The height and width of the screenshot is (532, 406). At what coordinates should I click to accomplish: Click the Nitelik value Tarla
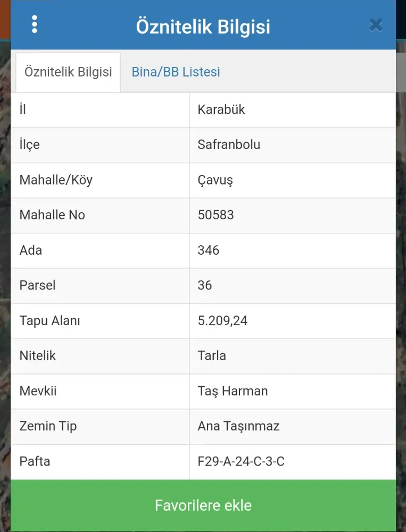tap(211, 355)
